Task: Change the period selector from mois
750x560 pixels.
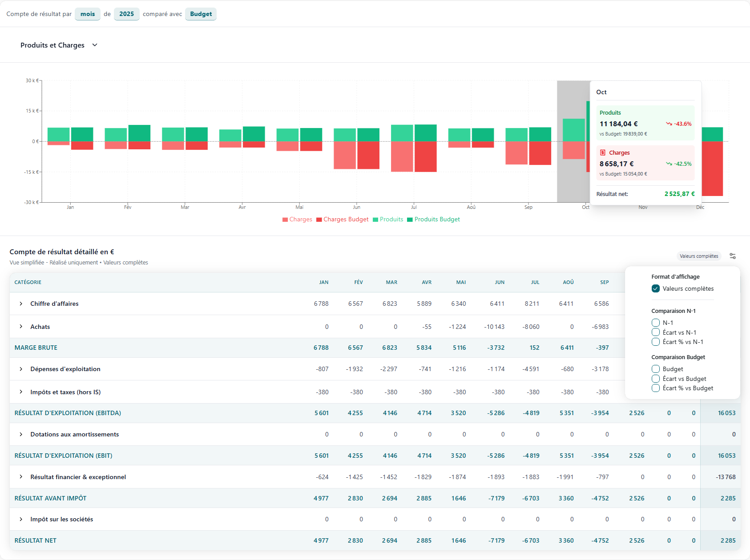Action: click(x=88, y=14)
